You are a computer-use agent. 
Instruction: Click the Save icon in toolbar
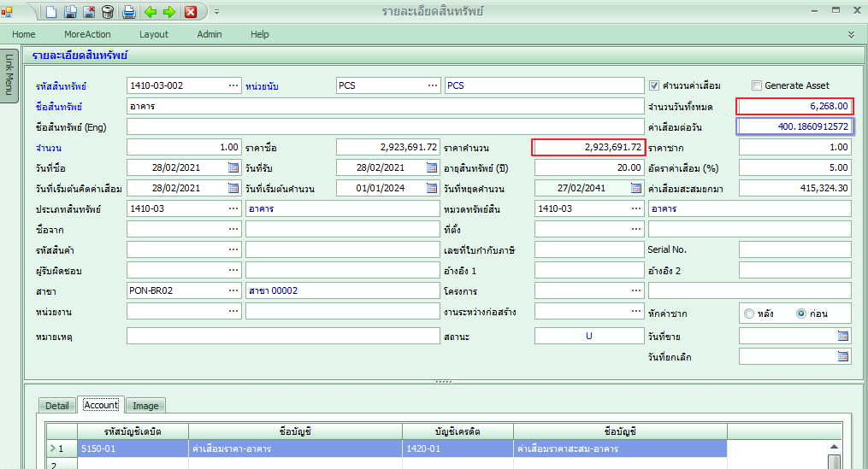click(x=71, y=12)
